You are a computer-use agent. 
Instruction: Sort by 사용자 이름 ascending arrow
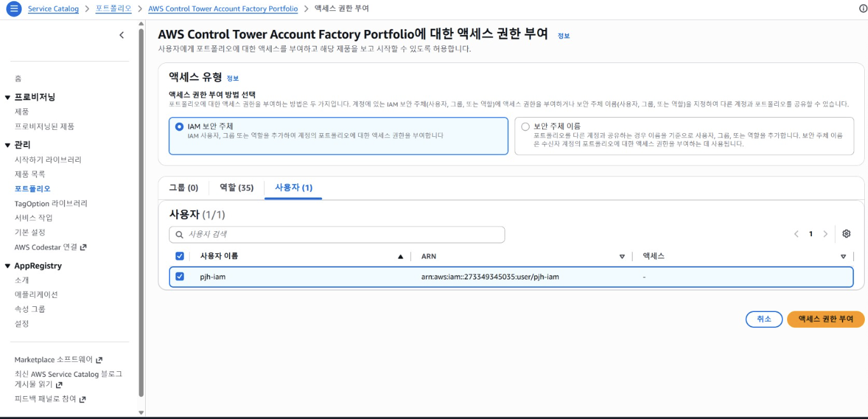(400, 257)
